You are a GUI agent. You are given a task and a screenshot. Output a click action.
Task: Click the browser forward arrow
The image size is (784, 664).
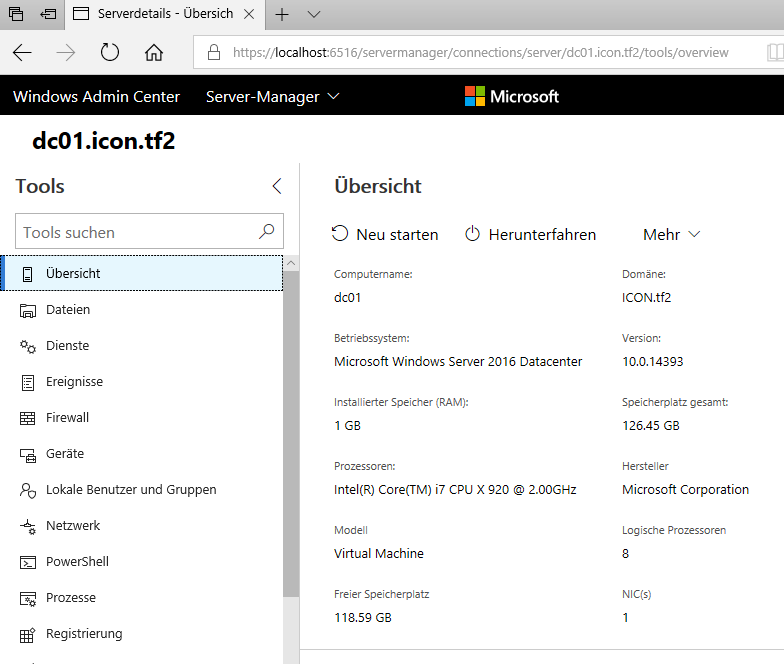(66, 52)
